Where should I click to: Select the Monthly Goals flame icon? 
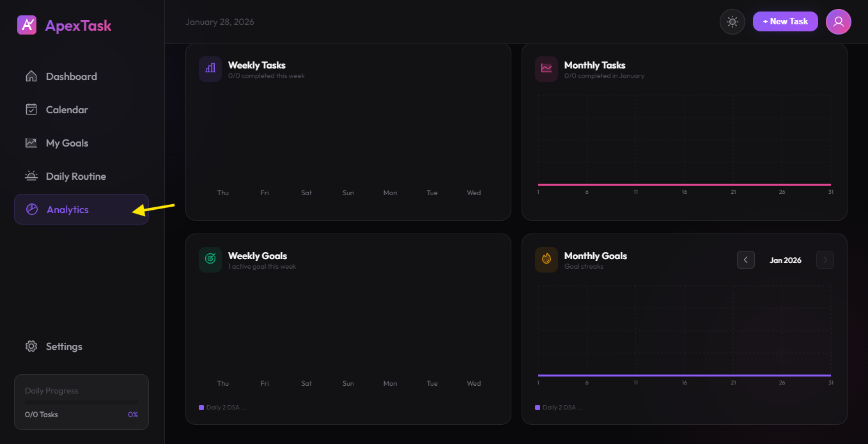546,259
